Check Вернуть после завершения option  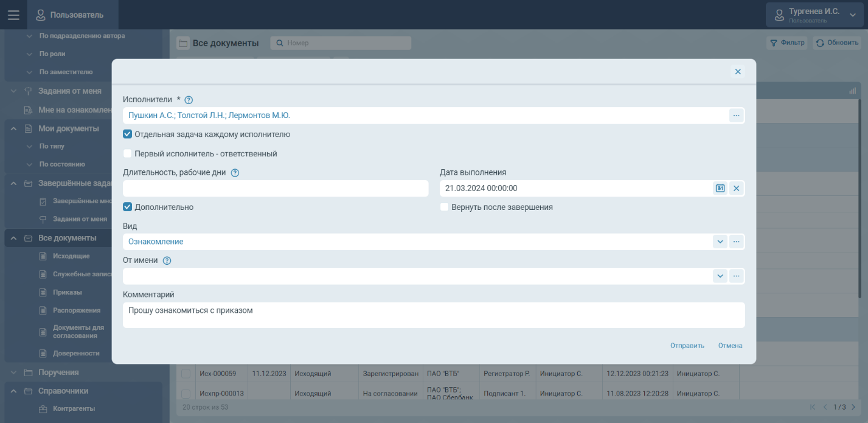[445, 207]
